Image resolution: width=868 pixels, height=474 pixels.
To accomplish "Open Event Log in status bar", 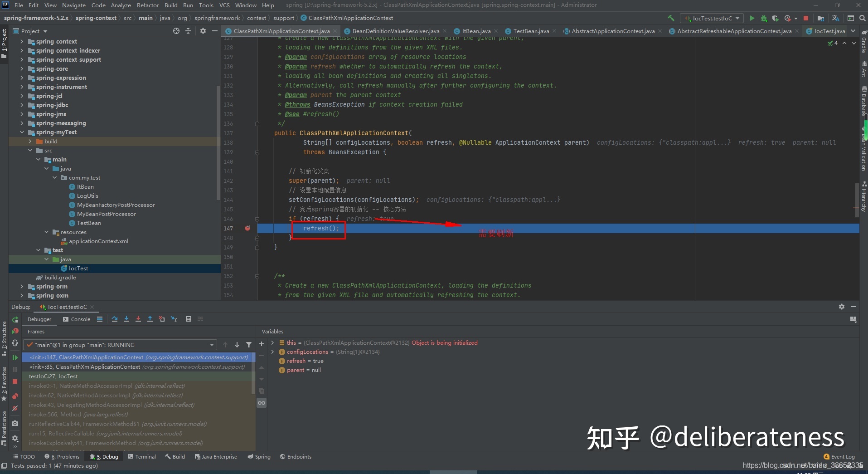I will tap(839, 457).
